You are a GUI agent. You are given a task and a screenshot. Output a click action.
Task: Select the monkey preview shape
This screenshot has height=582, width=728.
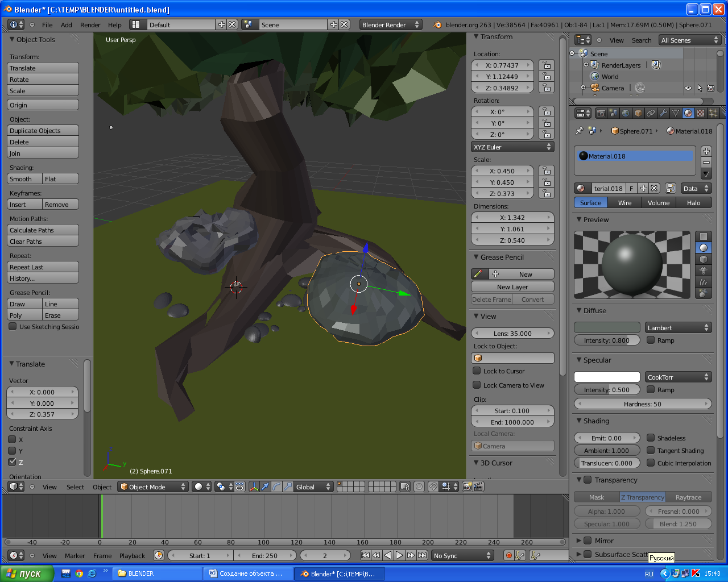[x=704, y=271]
